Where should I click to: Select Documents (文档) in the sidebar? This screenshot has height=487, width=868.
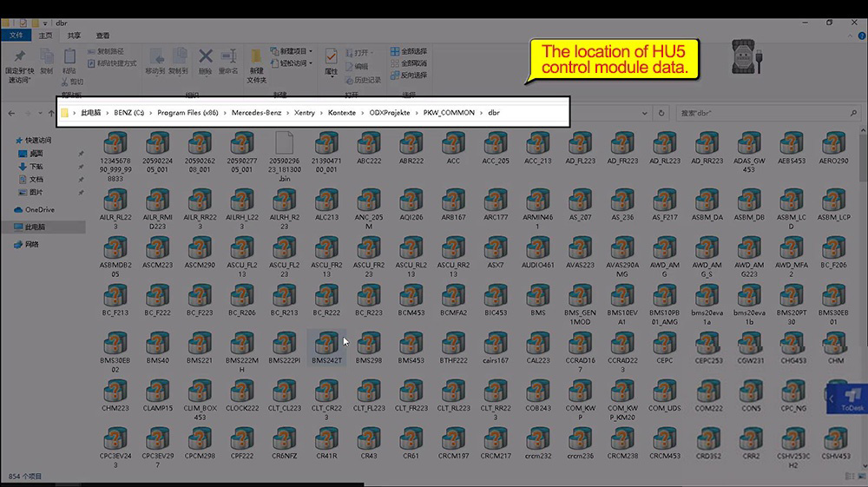pyautogui.click(x=31, y=180)
